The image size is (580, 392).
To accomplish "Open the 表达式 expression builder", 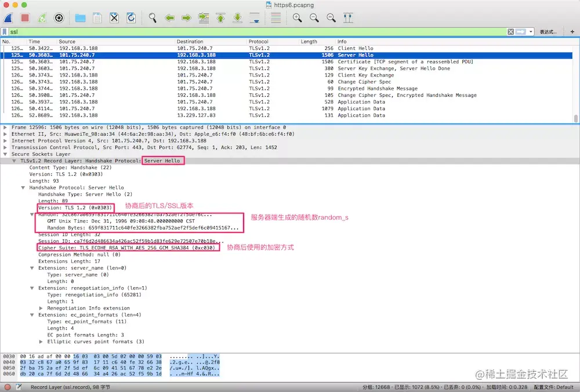I will [548, 32].
